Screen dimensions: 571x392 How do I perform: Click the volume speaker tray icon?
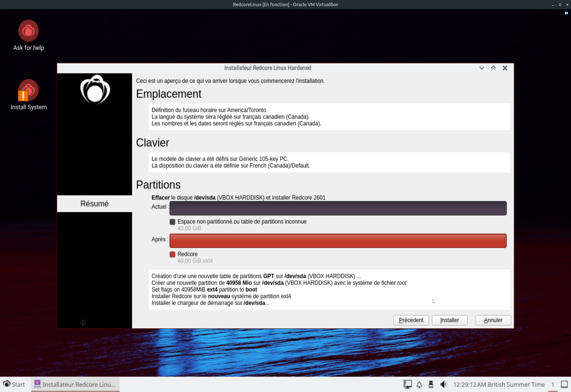point(443,384)
